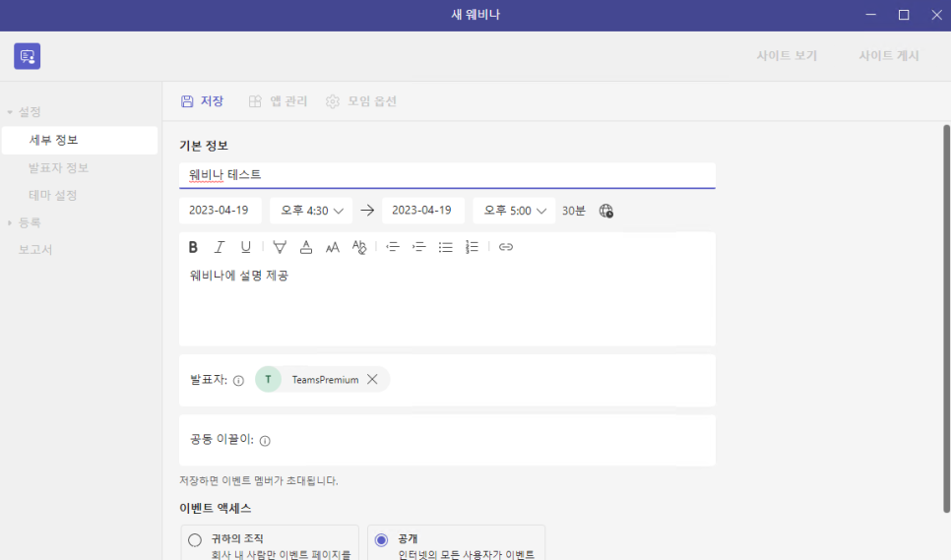Maximize the 새 웨비나 window
The image size is (951, 560).
(904, 15)
